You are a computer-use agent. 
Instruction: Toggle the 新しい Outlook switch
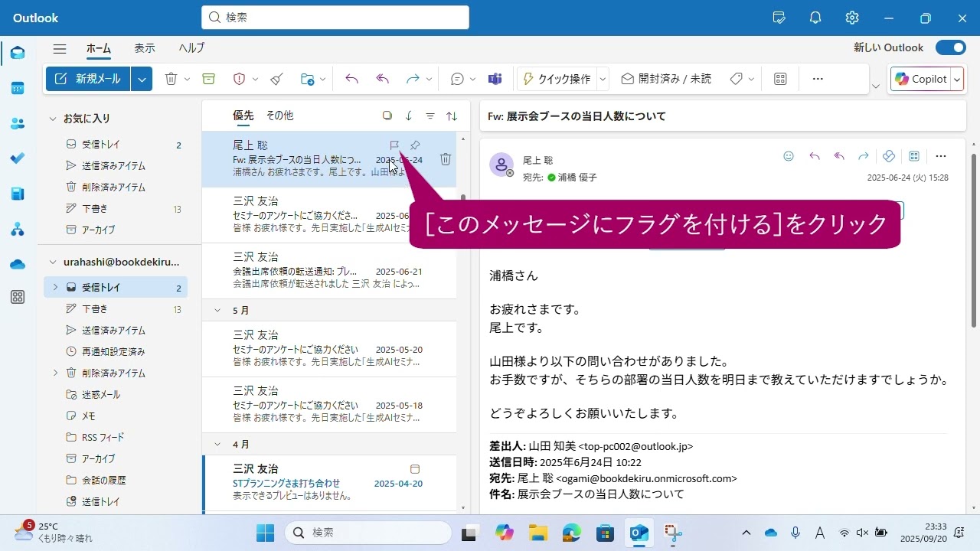[x=951, y=47]
